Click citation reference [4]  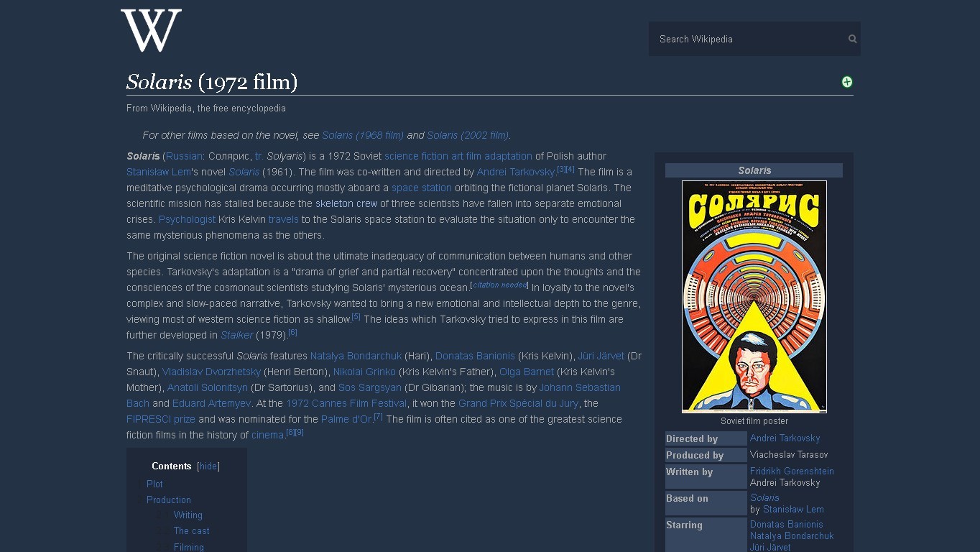click(570, 170)
